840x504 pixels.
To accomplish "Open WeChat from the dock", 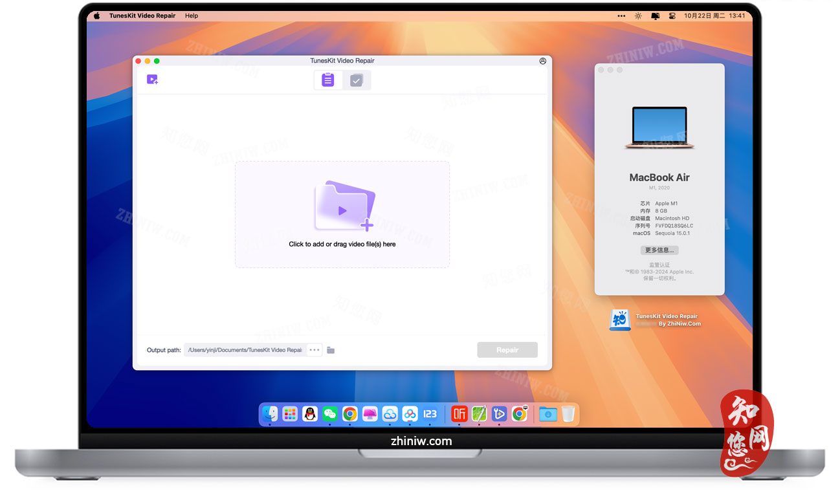I will click(330, 414).
